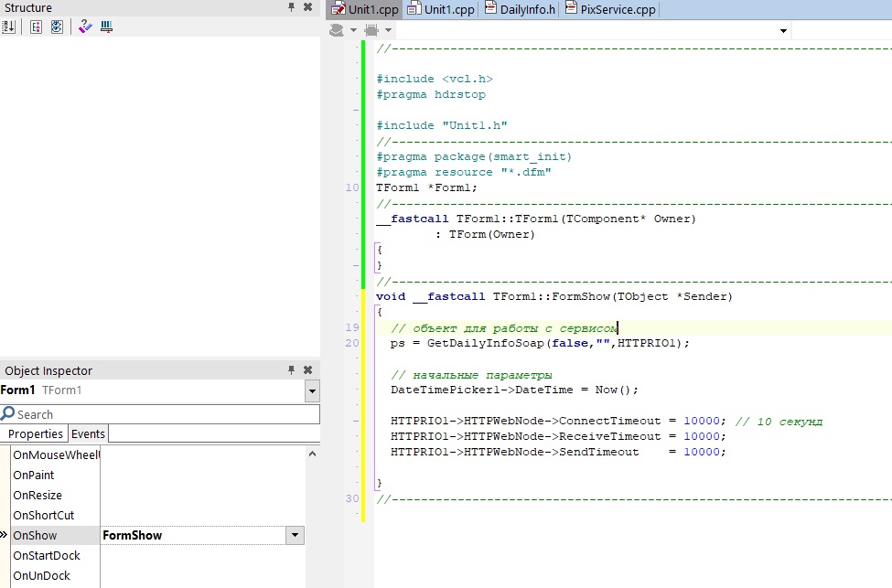The width and height of the screenshot is (892, 588).
Task: Click the Structure panel title
Action: [27, 8]
